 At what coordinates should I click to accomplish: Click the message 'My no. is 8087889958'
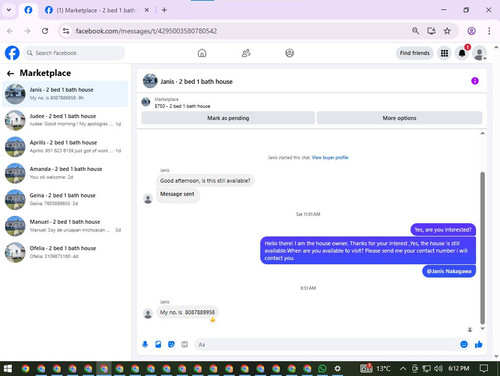188,312
